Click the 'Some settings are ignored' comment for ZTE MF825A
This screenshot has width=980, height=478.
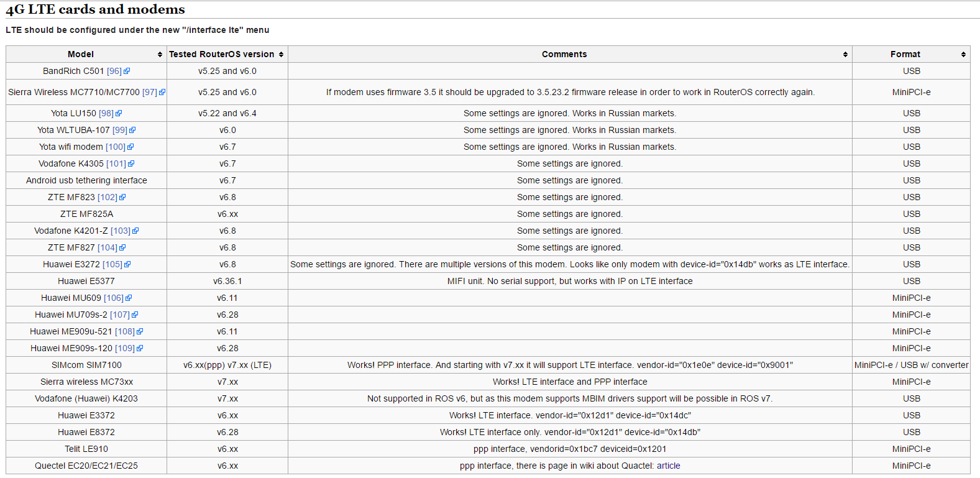click(x=570, y=214)
